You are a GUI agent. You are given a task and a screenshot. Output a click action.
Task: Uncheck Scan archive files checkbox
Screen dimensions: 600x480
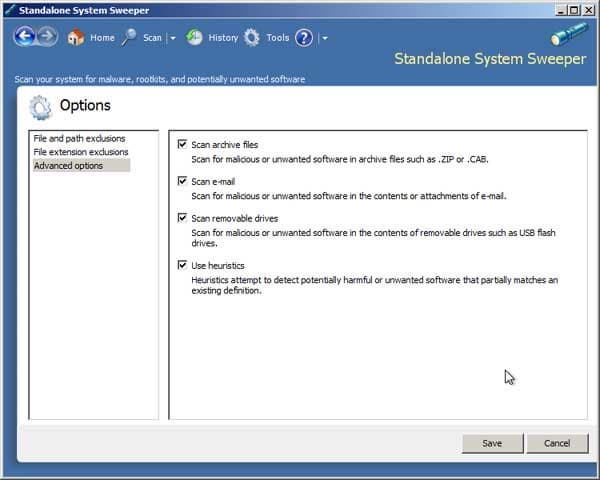(183, 144)
